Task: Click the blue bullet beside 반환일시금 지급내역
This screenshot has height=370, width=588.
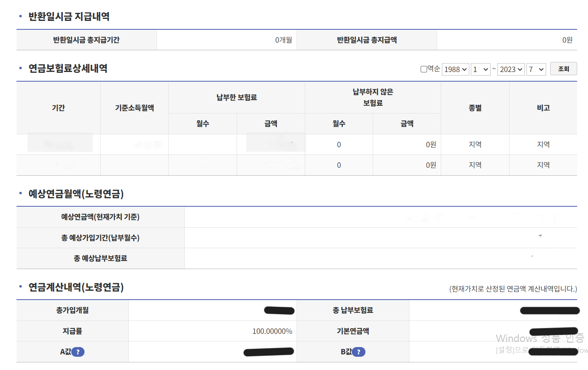Action: [x=21, y=17]
